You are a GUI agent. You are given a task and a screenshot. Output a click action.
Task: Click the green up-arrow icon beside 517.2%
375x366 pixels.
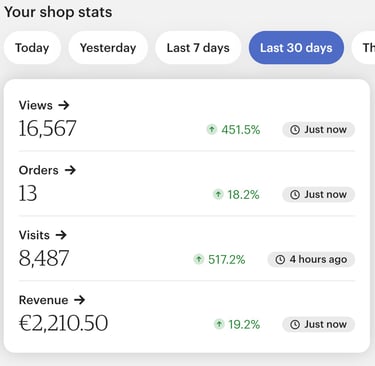199,259
